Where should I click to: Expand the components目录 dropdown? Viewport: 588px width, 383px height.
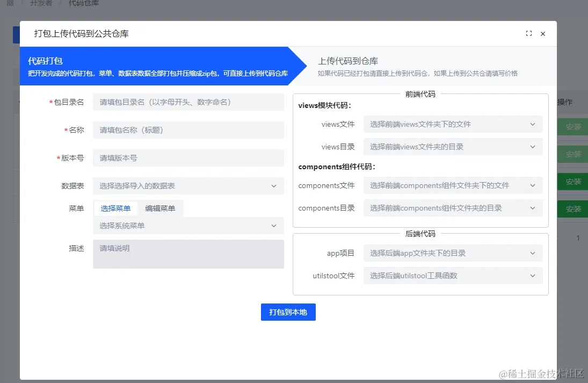pyautogui.click(x=453, y=208)
